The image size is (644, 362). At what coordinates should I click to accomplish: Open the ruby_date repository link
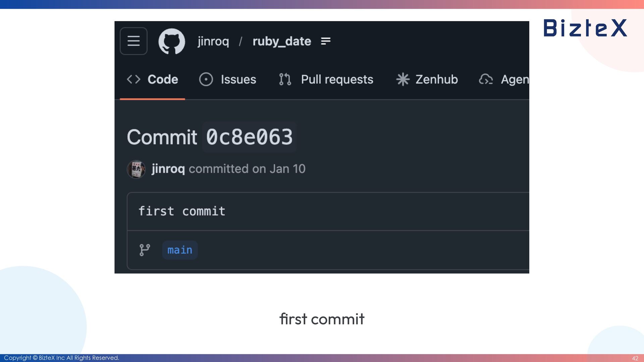(x=282, y=41)
